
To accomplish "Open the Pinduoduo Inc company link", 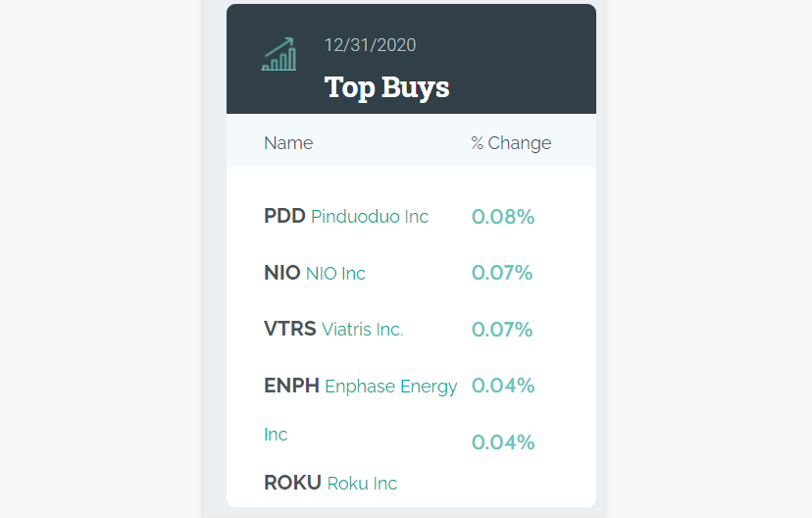I will 370,217.
